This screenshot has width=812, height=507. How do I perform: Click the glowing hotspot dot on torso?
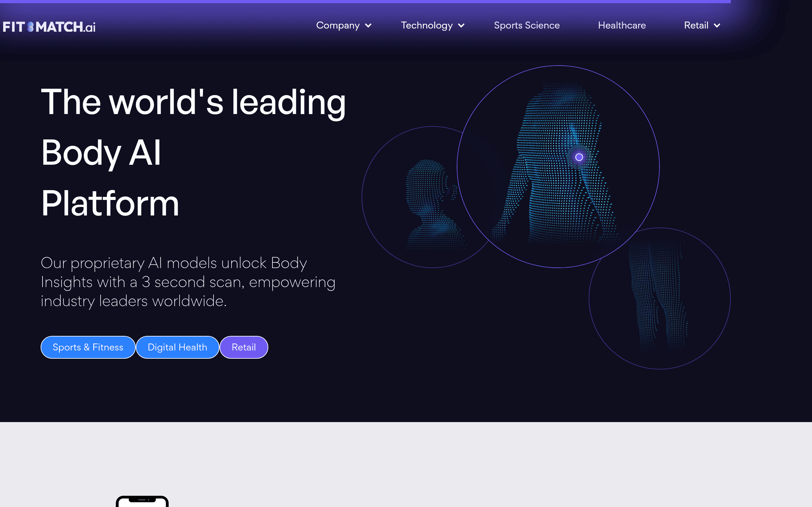click(x=579, y=157)
